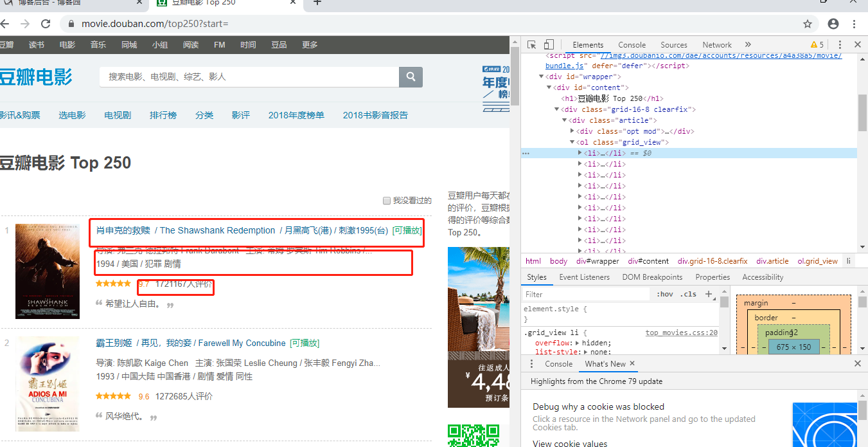
Task: Click the browser back arrow
Action: (4, 24)
